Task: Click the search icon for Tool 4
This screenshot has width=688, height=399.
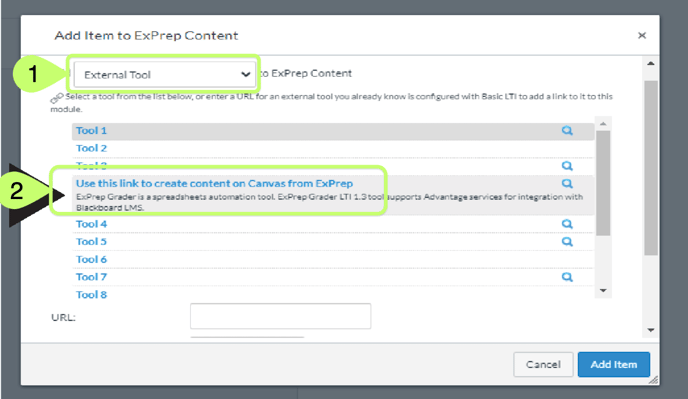Action: 567,224
